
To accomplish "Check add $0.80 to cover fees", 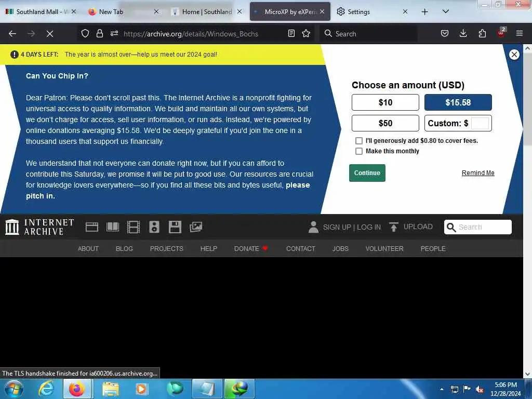I will tap(358, 140).
